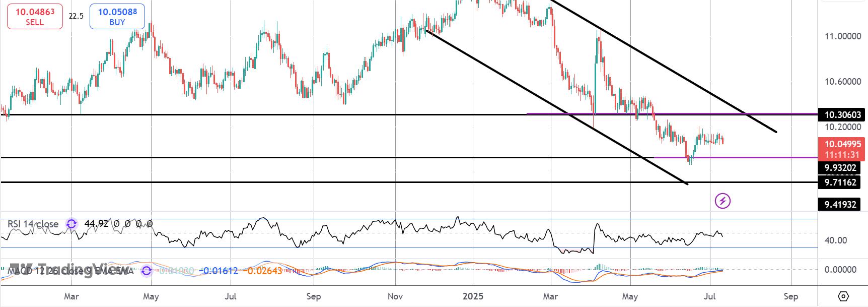Open chart settings gear icon

click(x=844, y=296)
